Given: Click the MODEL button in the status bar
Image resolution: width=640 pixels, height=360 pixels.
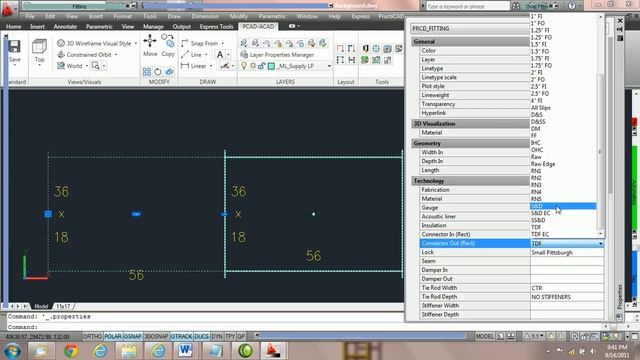Looking at the screenshot, I should pos(485,336).
